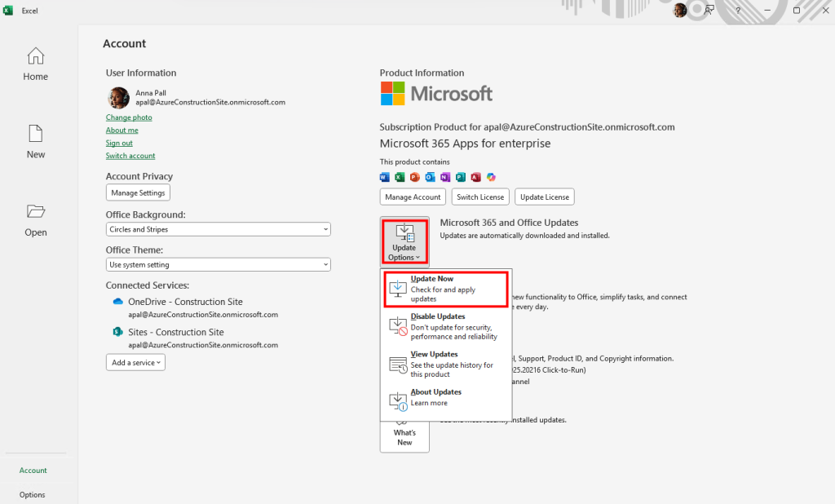This screenshot has height=504, width=835.
Task: Click the help question mark icon
Action: 737,10
